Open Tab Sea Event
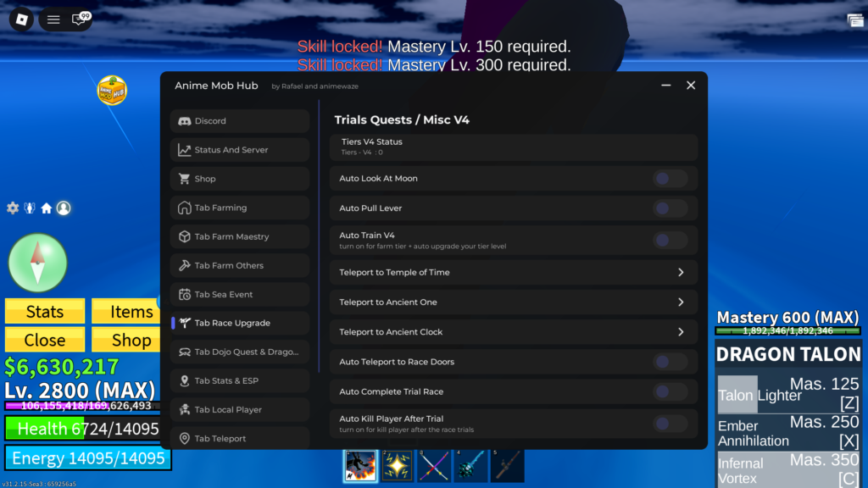868x488 pixels. pos(240,294)
